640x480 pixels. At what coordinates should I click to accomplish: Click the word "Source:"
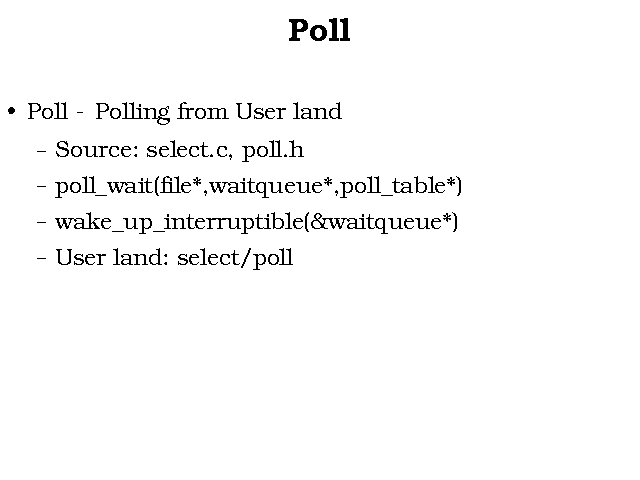coord(97,150)
